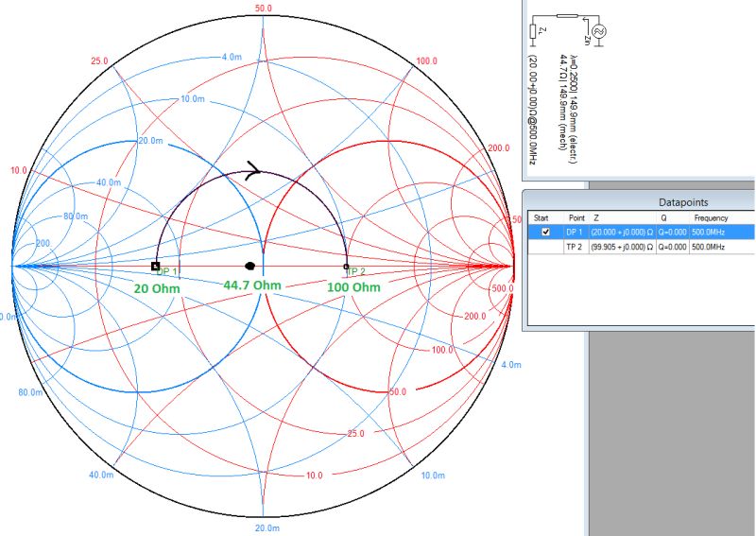Select impedance (99.905 + j0.000) Ω cell
Image resolution: width=756 pixels, height=536 pixels.
tap(622, 247)
